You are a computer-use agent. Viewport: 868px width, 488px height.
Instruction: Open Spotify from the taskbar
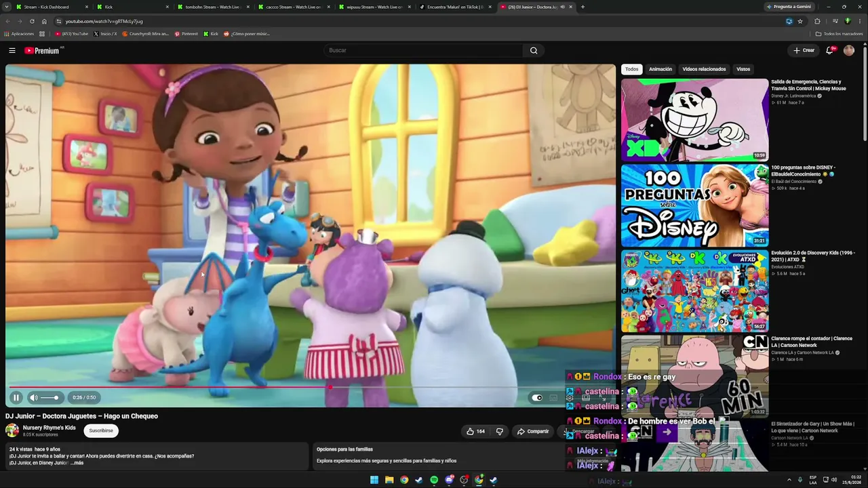pos(434,480)
